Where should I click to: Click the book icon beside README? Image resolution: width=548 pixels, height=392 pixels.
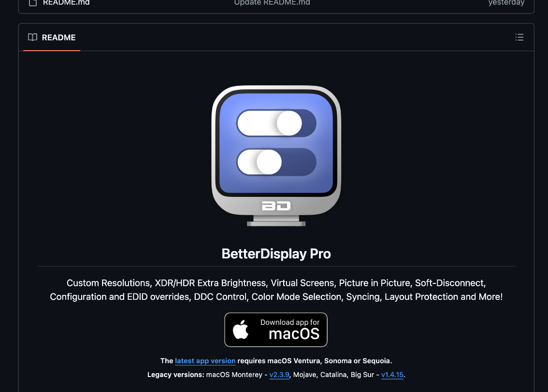[32, 37]
